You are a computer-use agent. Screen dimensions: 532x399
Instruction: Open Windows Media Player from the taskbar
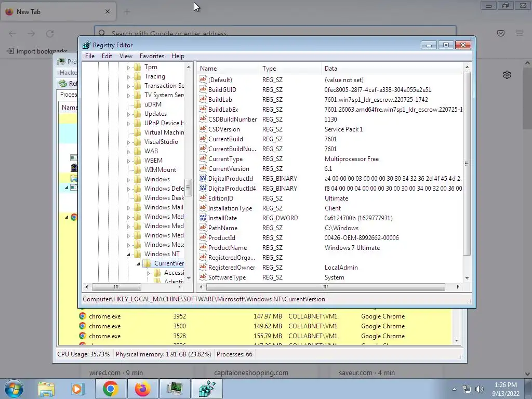pyautogui.click(x=78, y=389)
